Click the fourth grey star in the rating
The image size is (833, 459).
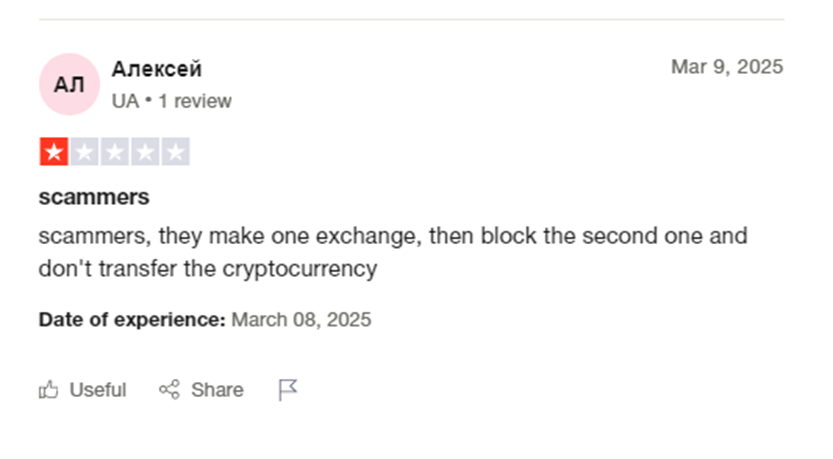145,153
